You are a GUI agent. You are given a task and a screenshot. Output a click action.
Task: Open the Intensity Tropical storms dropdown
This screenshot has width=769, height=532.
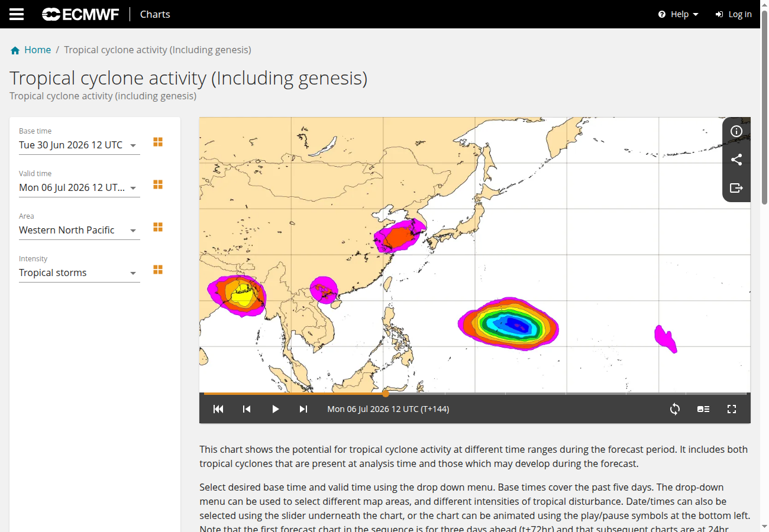(x=79, y=273)
